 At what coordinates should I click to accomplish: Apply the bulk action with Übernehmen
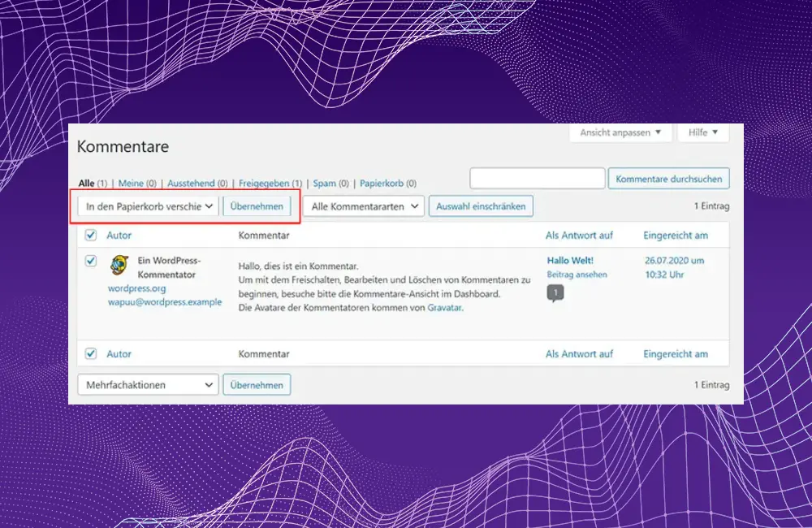click(x=257, y=206)
